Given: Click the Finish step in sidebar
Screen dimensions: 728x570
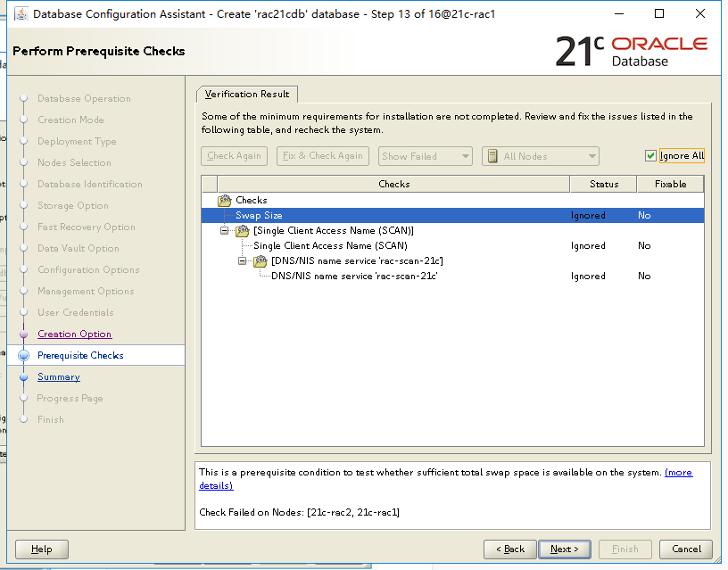Looking at the screenshot, I should pyautogui.click(x=51, y=419).
